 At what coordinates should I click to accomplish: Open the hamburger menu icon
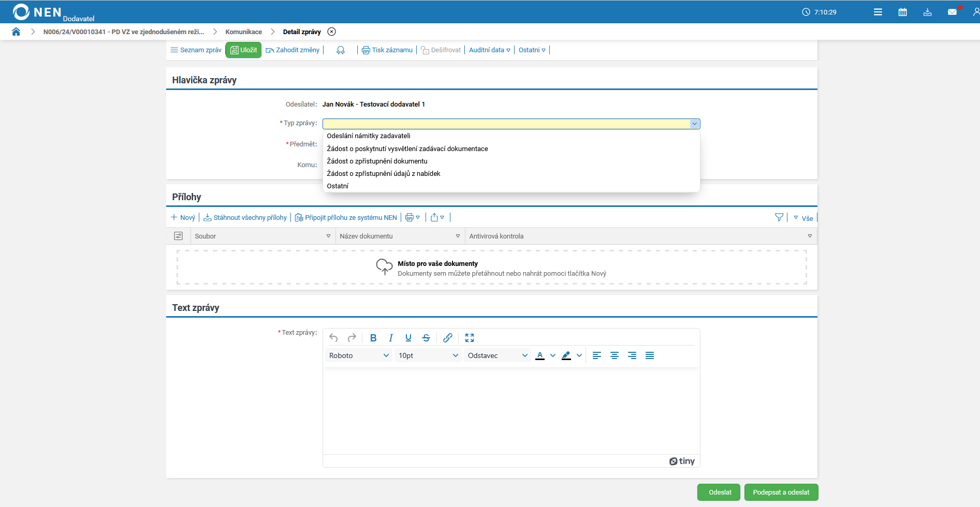(877, 12)
